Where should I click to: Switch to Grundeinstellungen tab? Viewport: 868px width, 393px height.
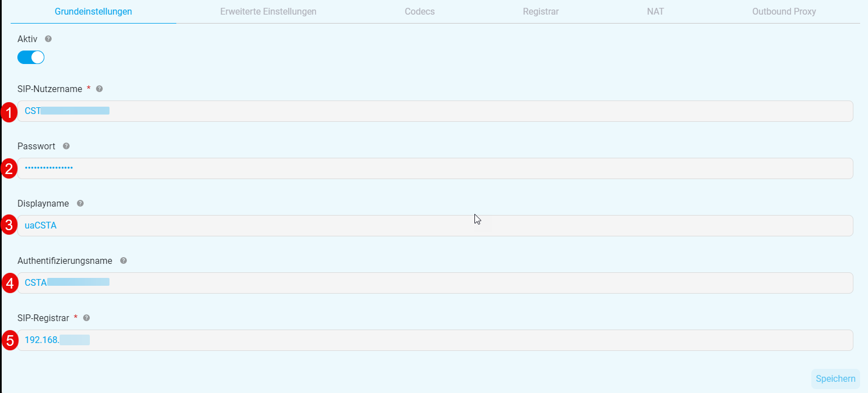(x=93, y=11)
